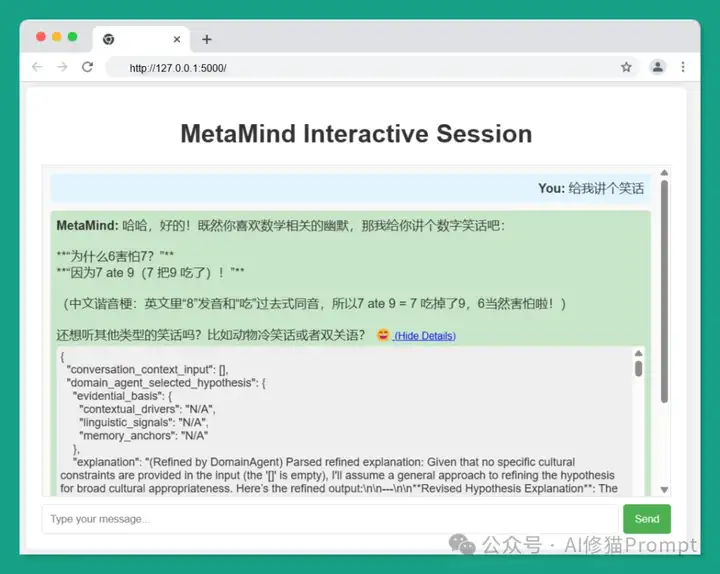
Task: Click the line '为什么6害怕7?'
Action: 115,256
